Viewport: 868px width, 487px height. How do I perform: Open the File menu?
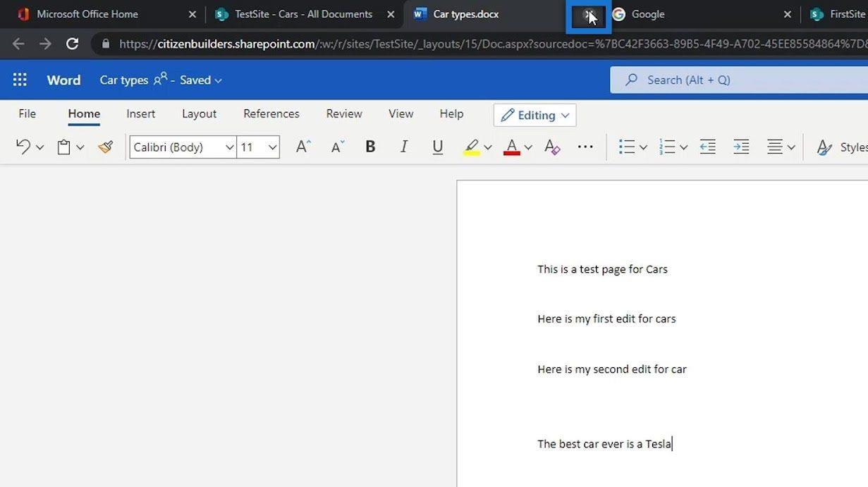pyautogui.click(x=27, y=113)
